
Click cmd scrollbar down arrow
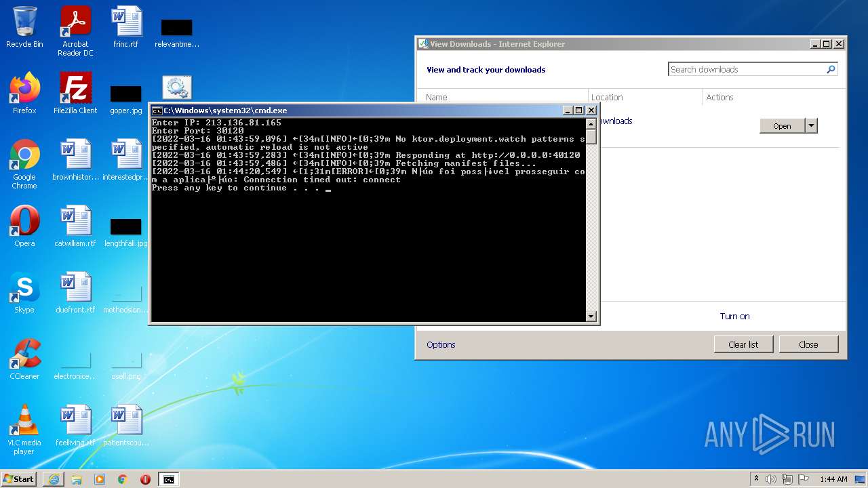pos(591,316)
